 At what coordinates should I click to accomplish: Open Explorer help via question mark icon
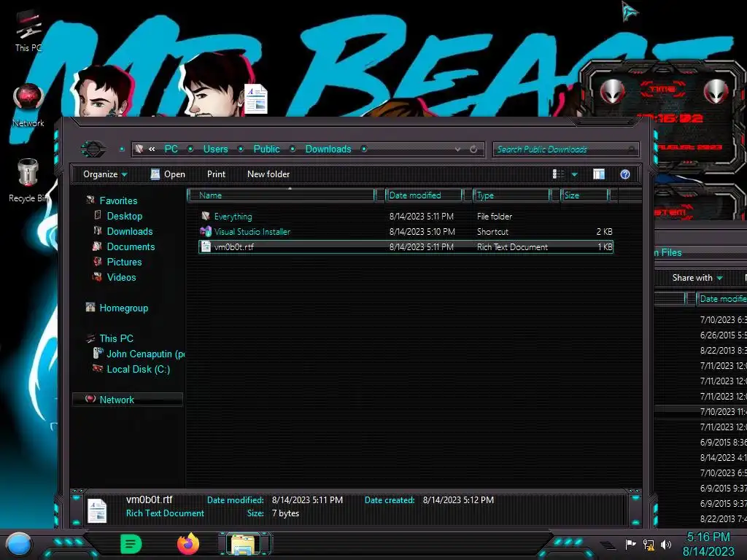(625, 174)
